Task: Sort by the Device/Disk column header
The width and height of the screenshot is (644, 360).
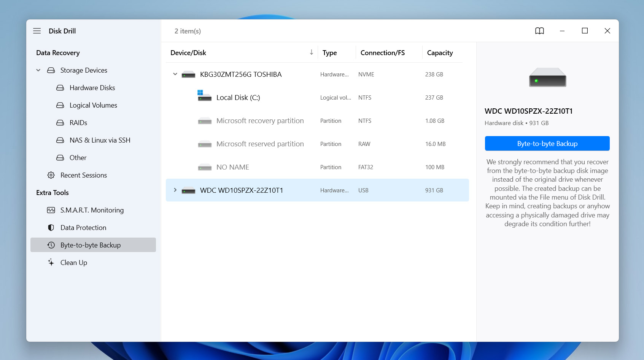Action: (x=188, y=53)
